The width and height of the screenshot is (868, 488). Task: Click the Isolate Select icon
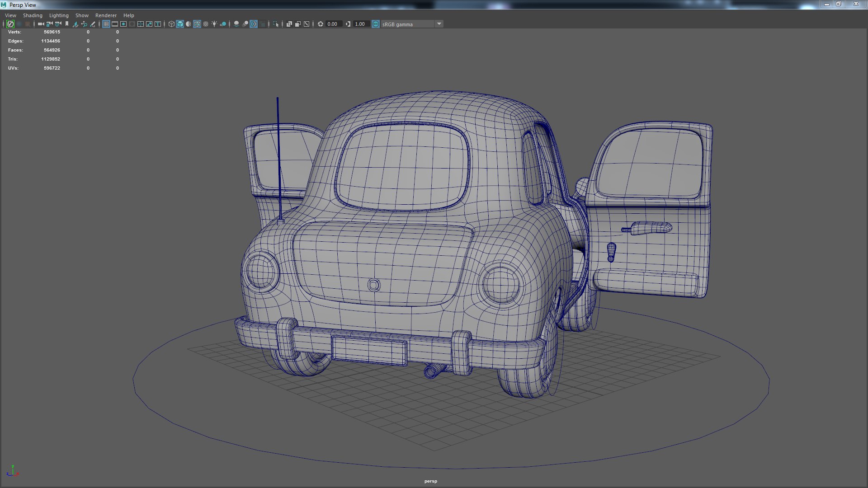click(276, 24)
